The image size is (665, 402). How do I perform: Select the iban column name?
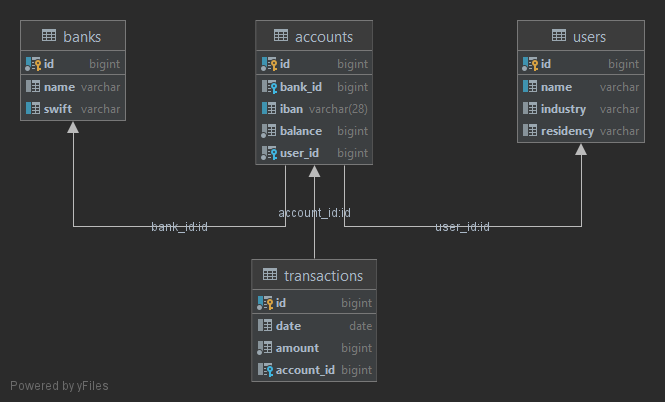pos(291,109)
